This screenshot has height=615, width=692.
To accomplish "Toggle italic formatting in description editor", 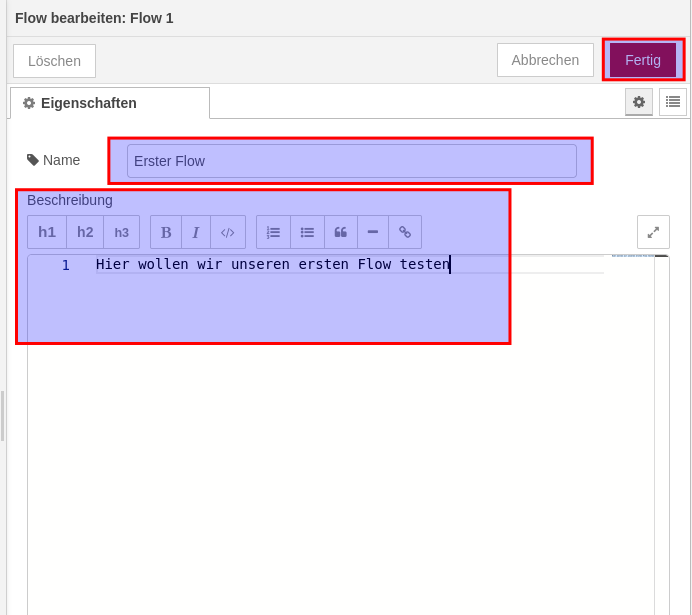I will pyautogui.click(x=196, y=232).
